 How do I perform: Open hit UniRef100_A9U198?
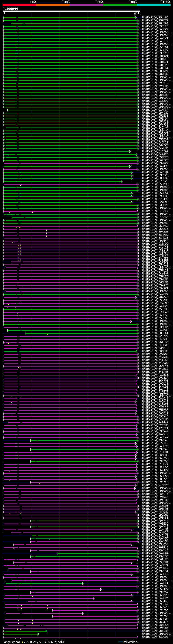pyautogui.click(x=155, y=18)
